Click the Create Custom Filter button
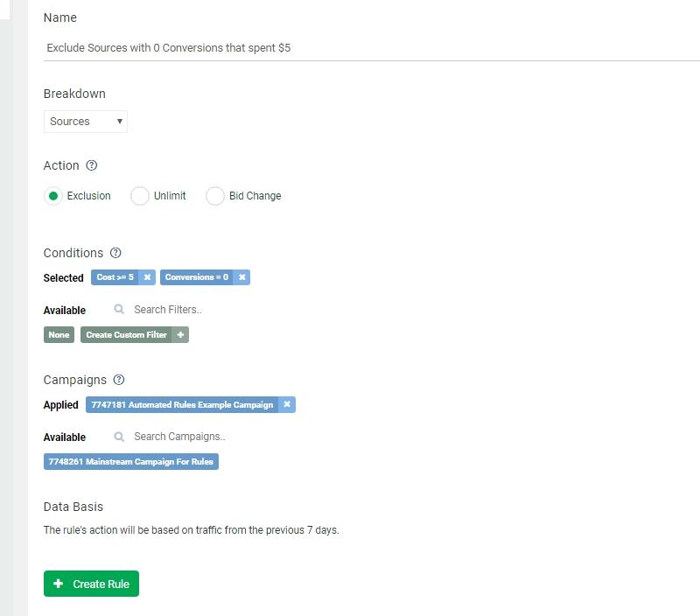 tap(127, 334)
